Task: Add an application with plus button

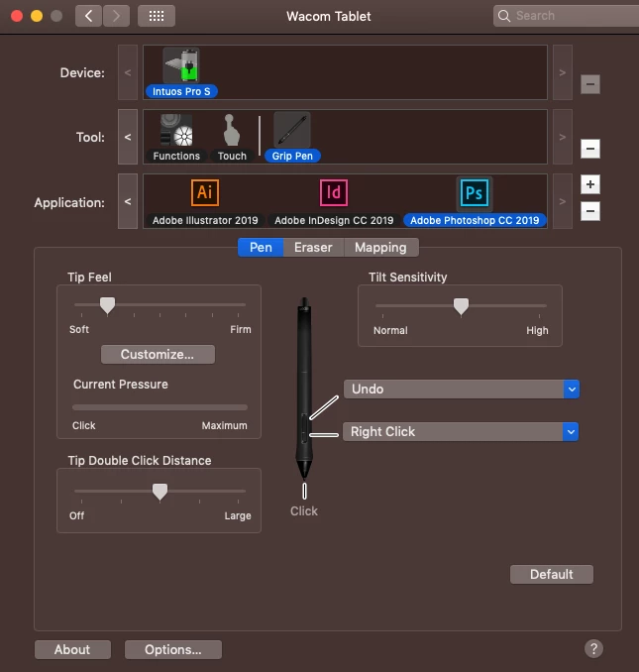Action: click(590, 184)
